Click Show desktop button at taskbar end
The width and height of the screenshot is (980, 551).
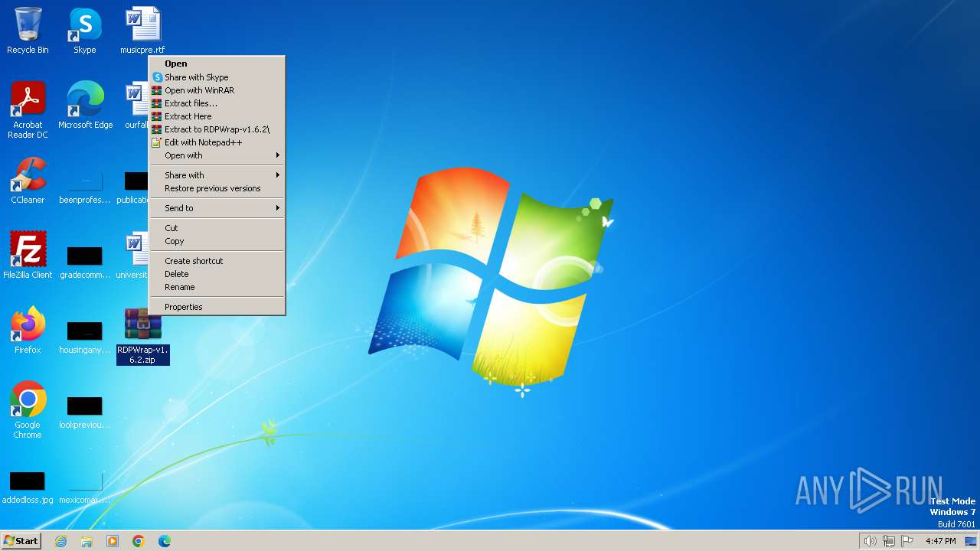(972, 541)
